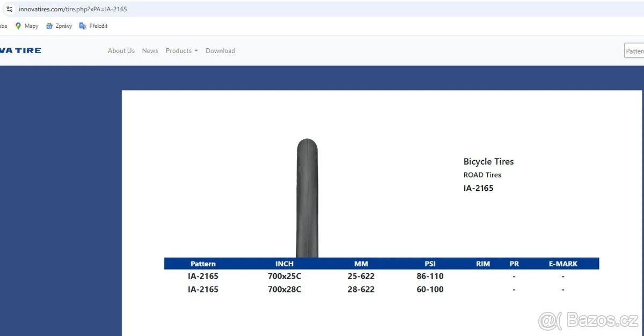Viewport: 644px width, 336px height.
Task: Click the Innova Tire logo
Action: (20, 50)
